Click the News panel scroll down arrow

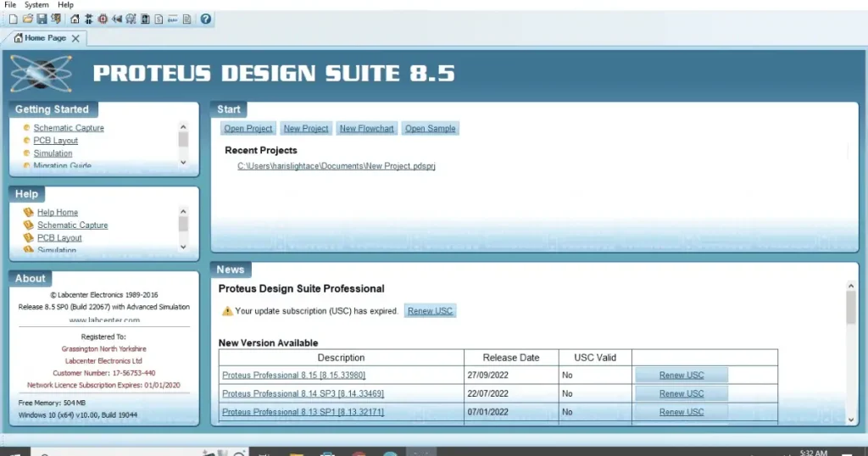[851, 420]
